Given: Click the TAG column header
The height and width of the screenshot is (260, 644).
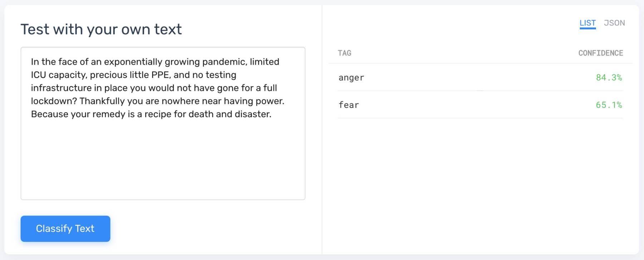Looking at the screenshot, I should coord(345,53).
